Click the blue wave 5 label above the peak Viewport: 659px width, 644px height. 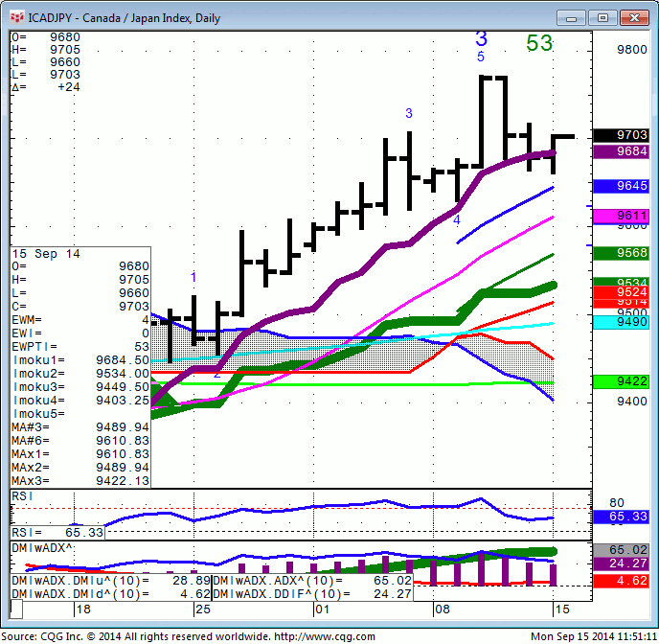(x=481, y=57)
